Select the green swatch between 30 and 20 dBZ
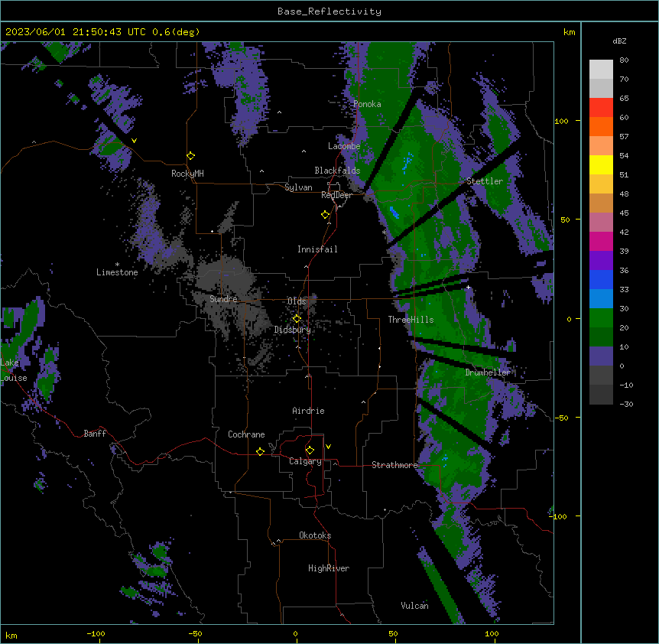 click(x=601, y=318)
